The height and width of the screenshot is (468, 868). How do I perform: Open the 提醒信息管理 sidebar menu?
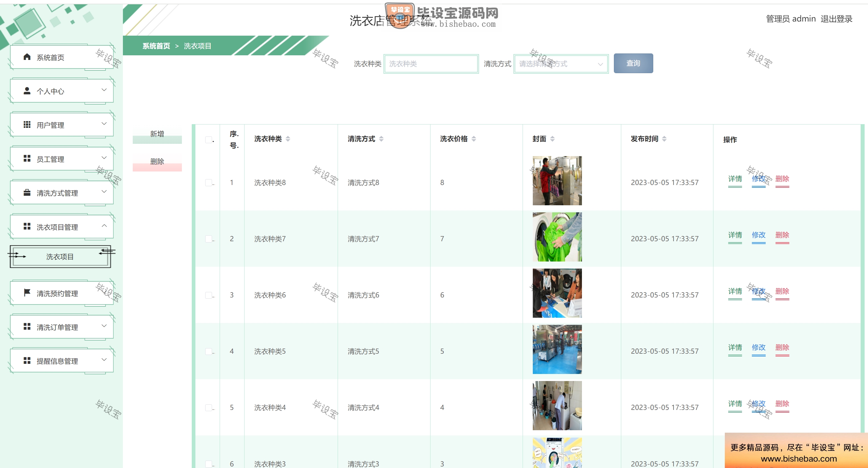(x=62, y=361)
